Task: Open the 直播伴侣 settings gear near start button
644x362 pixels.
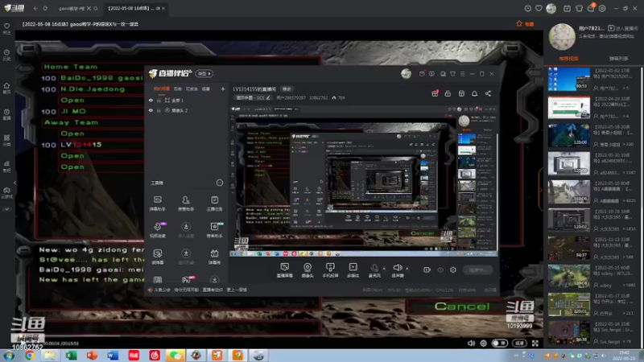Action: click(453, 270)
